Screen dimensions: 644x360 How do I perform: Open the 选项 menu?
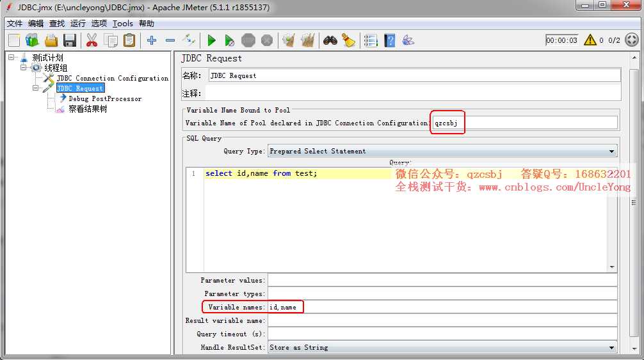pyautogui.click(x=99, y=24)
